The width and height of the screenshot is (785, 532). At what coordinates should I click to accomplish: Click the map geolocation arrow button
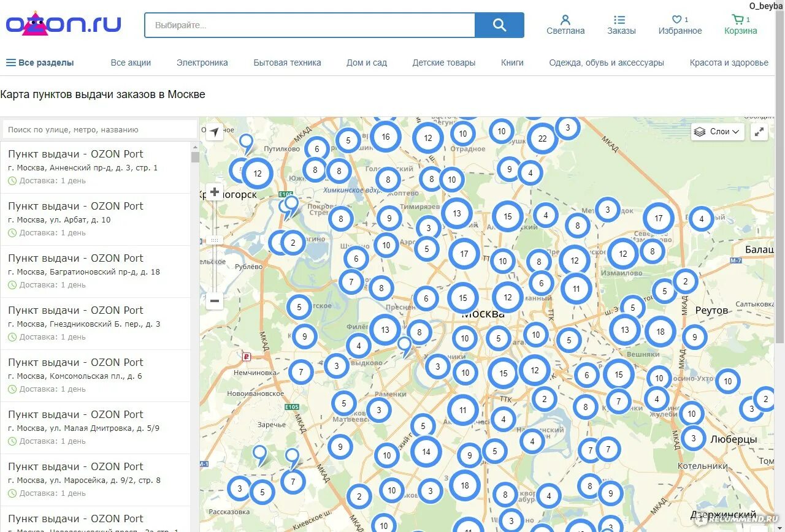pos(214,132)
